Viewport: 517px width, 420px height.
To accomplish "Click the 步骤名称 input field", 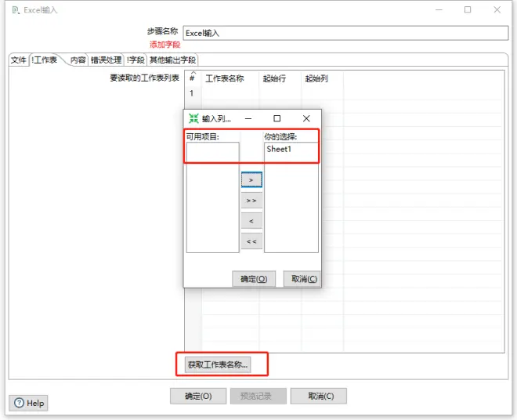I will [345, 33].
